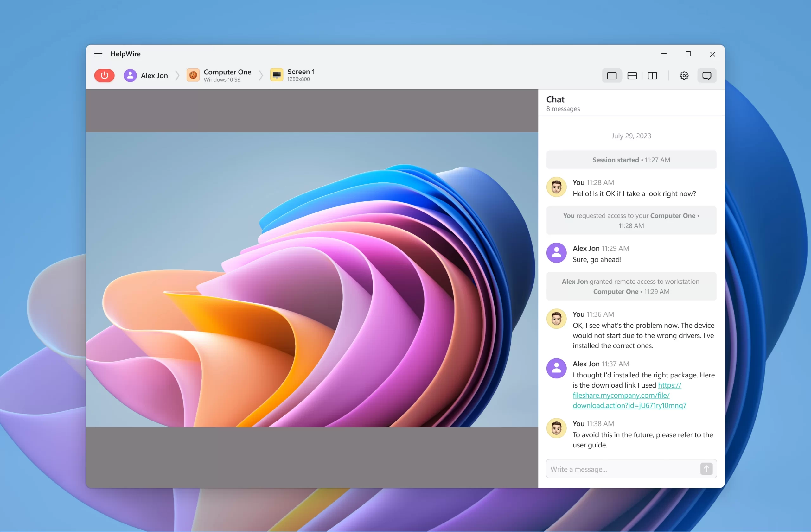Click the send message arrow button
811x532 pixels.
706,469
